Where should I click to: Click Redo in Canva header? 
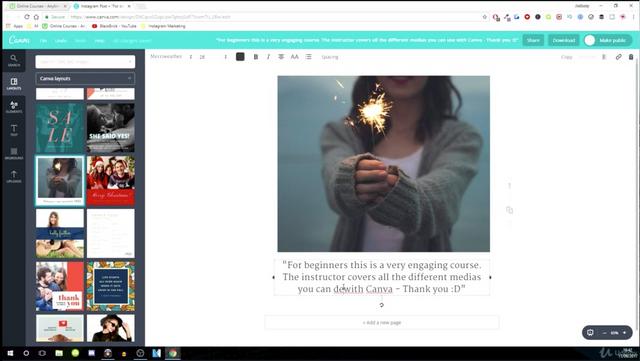pyautogui.click(x=80, y=41)
